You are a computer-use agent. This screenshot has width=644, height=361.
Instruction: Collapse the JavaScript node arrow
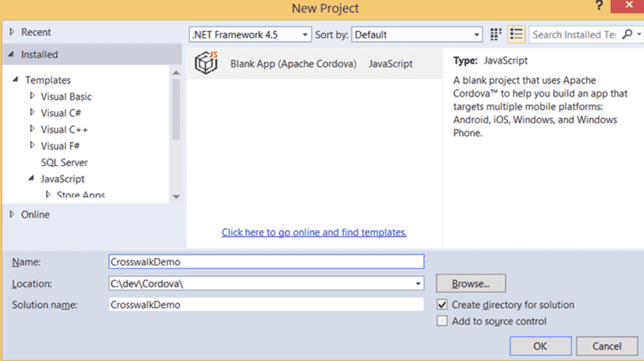pyautogui.click(x=31, y=178)
